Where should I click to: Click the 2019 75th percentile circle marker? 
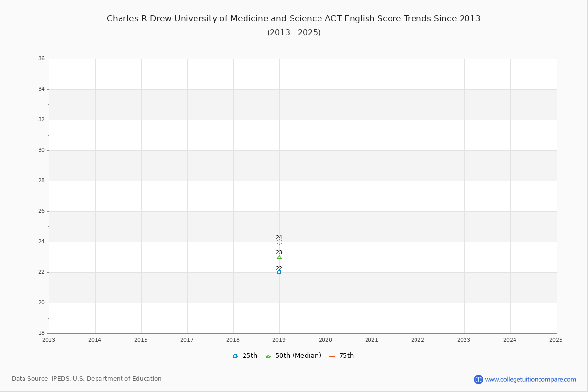[x=279, y=242]
